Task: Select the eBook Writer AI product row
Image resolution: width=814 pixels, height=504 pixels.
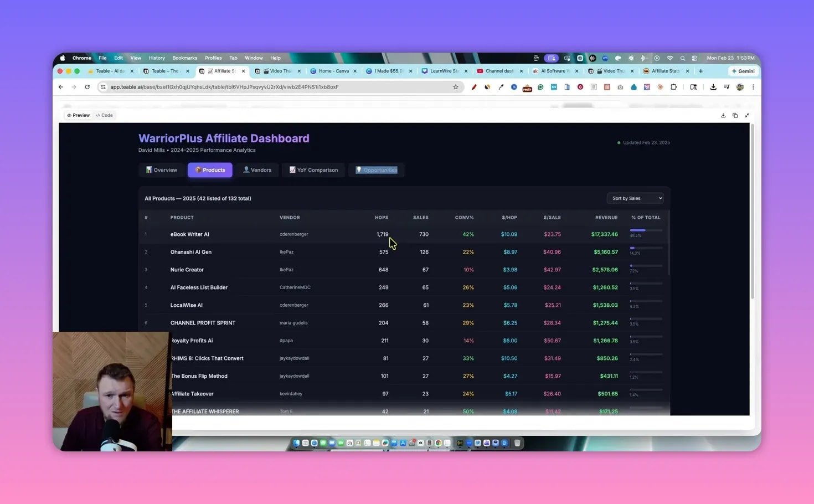Action: (x=190, y=234)
